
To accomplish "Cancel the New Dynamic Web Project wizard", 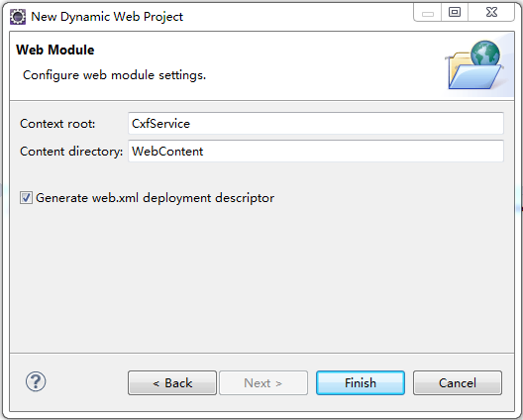I will pos(458,383).
